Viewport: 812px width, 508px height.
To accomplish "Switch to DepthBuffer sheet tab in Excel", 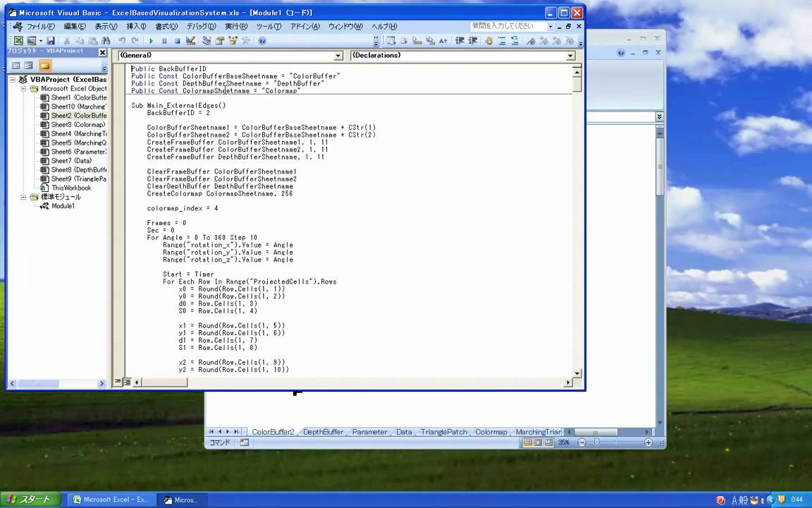I will tap(323, 432).
